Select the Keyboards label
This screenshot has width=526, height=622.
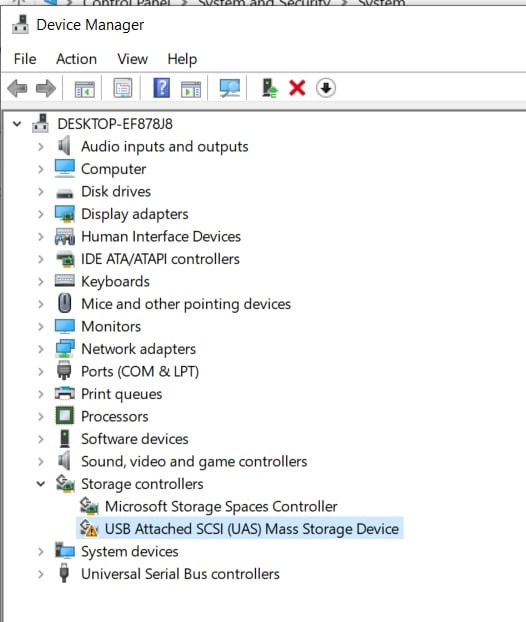[x=115, y=282]
